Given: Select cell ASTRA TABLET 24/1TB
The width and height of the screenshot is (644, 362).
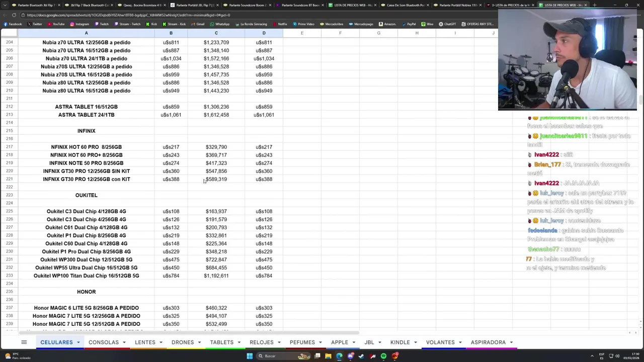Looking at the screenshot, I should (x=86, y=115).
